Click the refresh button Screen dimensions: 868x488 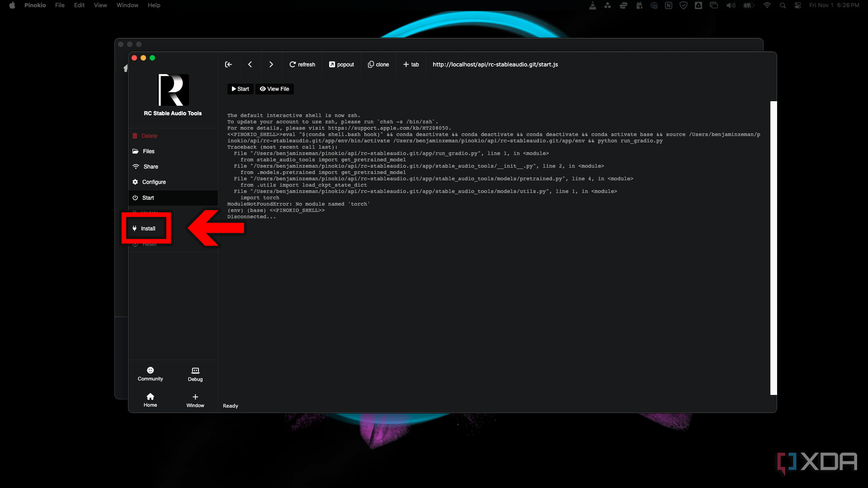302,65
